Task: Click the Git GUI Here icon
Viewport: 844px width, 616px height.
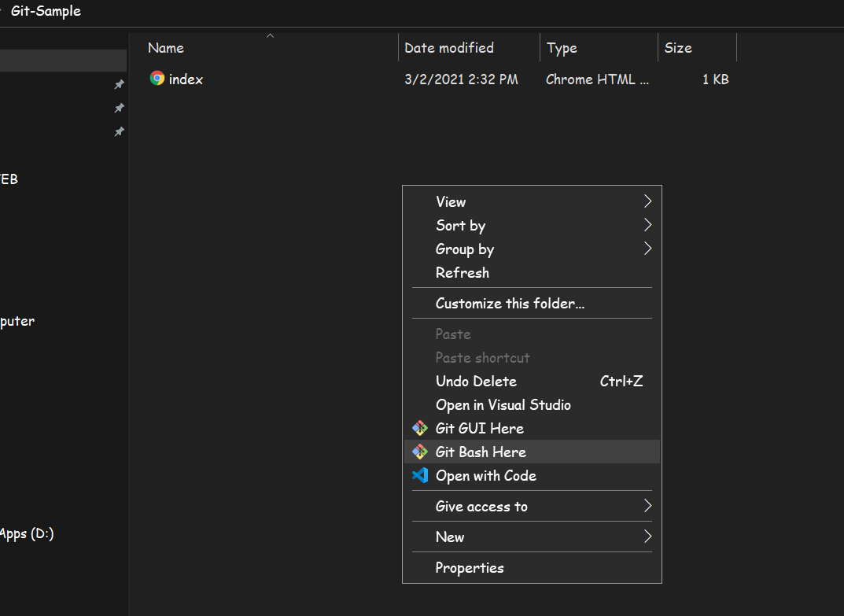Action: pos(420,428)
